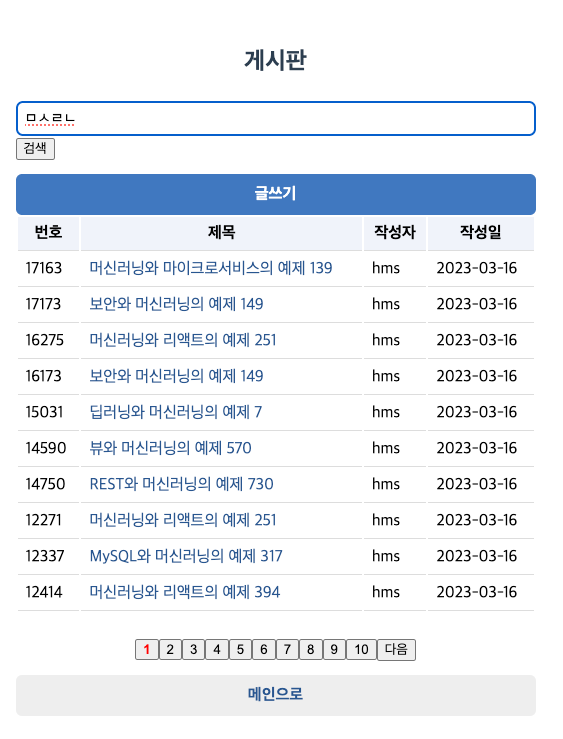Click the 글쓰기 write post button
The width and height of the screenshot is (563, 739).
point(276,194)
